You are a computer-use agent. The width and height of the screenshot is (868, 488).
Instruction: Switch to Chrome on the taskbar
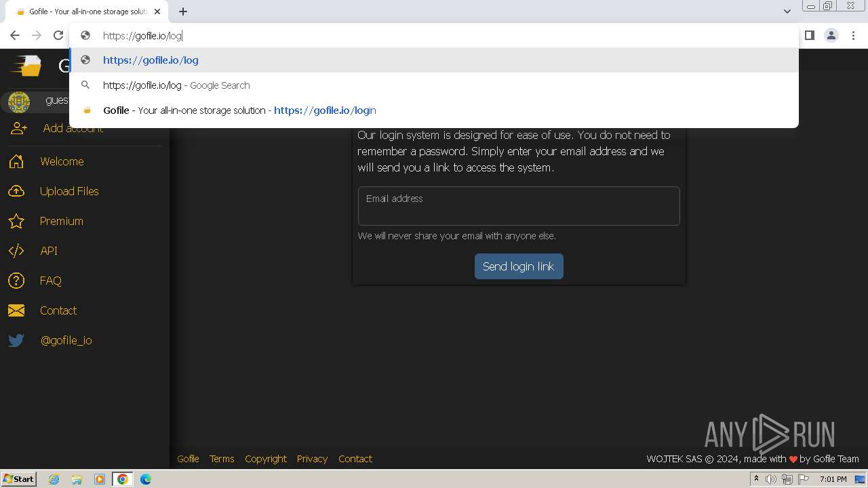tap(122, 479)
